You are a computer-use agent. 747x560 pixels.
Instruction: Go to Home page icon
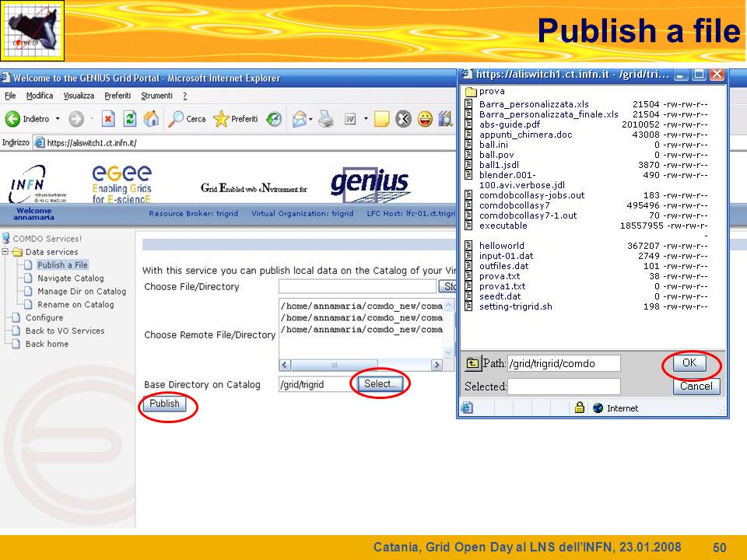pyautogui.click(x=151, y=118)
